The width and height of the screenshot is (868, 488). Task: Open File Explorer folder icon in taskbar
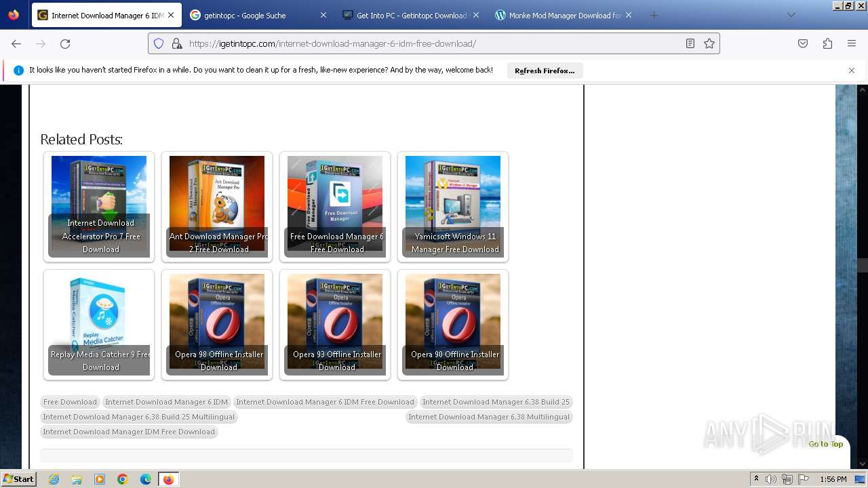[x=77, y=479]
